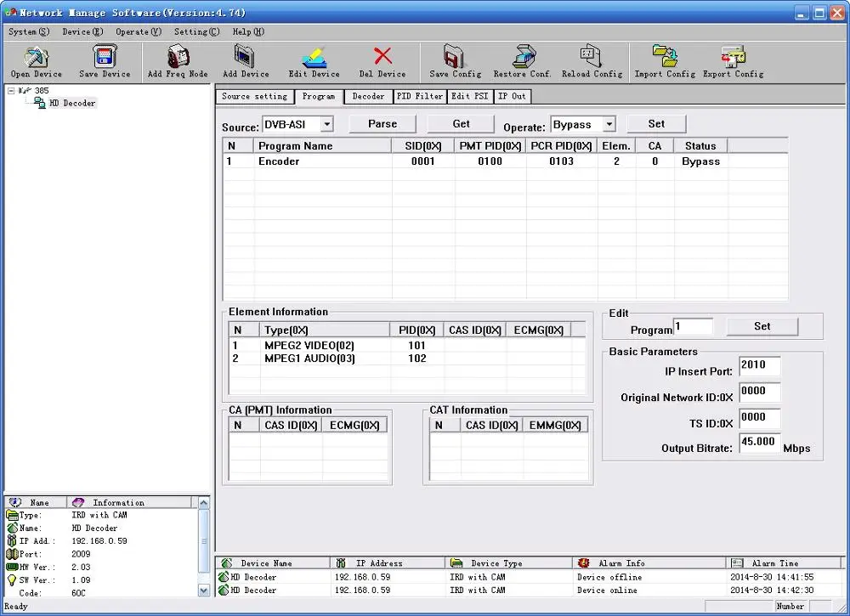
Task: Click the Restore Conf. toolbar icon
Action: pyautogui.click(x=522, y=61)
